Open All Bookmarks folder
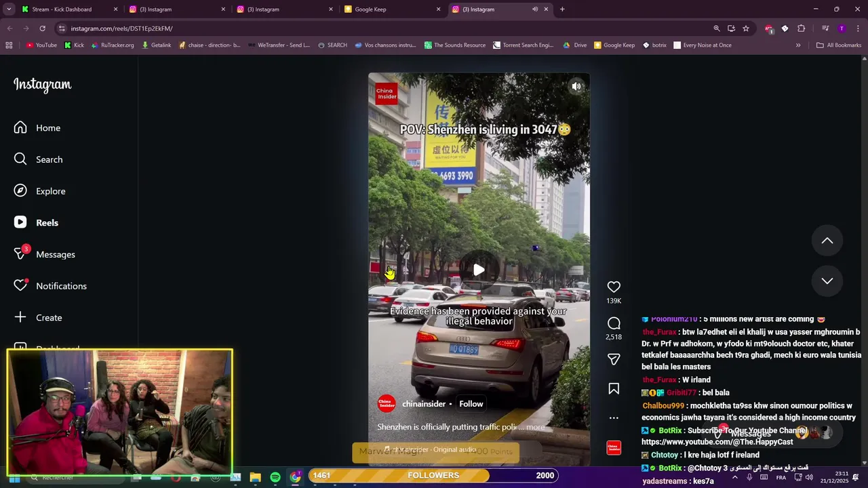The height and width of the screenshot is (488, 868). pyautogui.click(x=839, y=45)
